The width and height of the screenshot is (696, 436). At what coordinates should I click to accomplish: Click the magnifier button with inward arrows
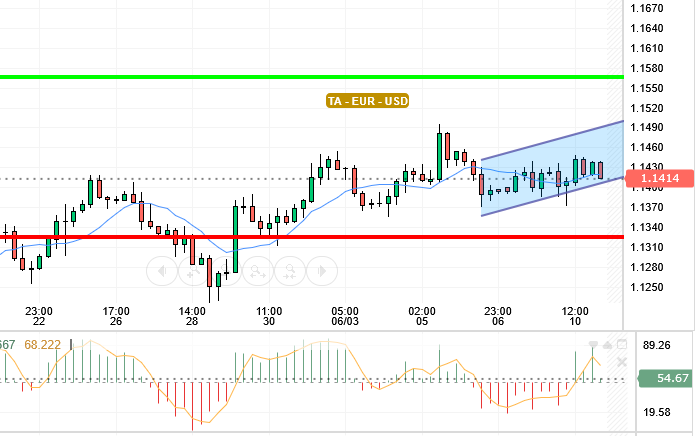290,270
